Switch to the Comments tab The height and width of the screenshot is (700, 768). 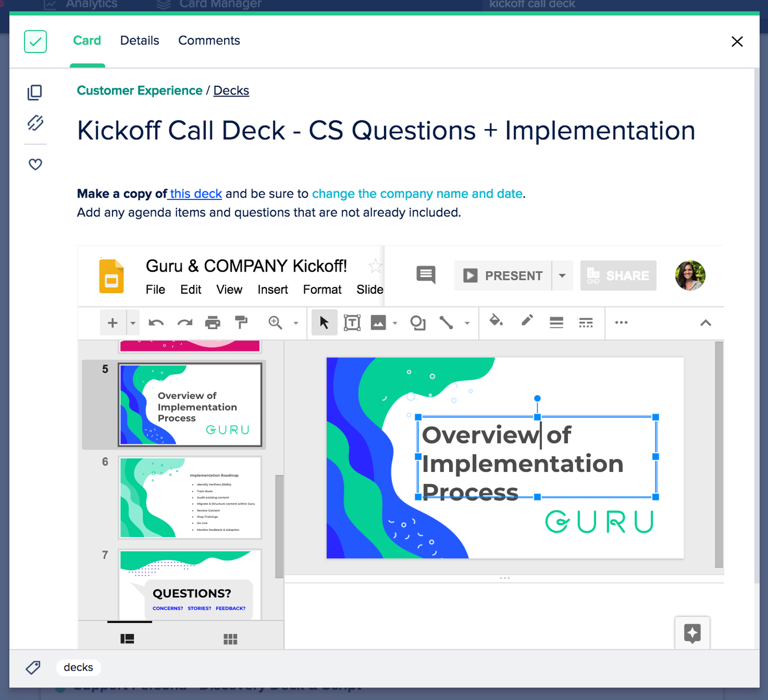209,40
